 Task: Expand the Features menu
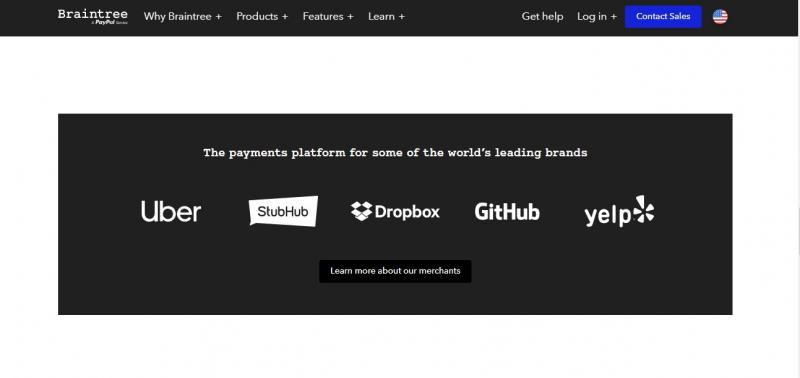point(328,16)
